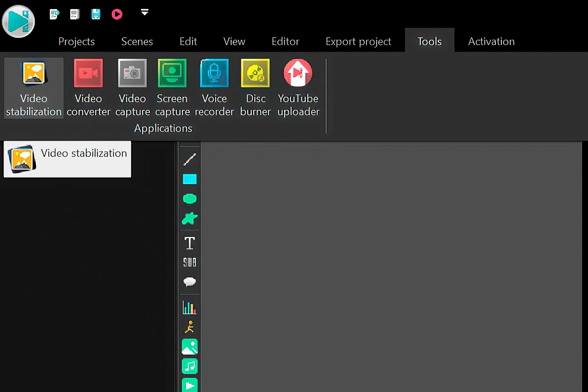Open the Voice recorder tool

tap(214, 88)
